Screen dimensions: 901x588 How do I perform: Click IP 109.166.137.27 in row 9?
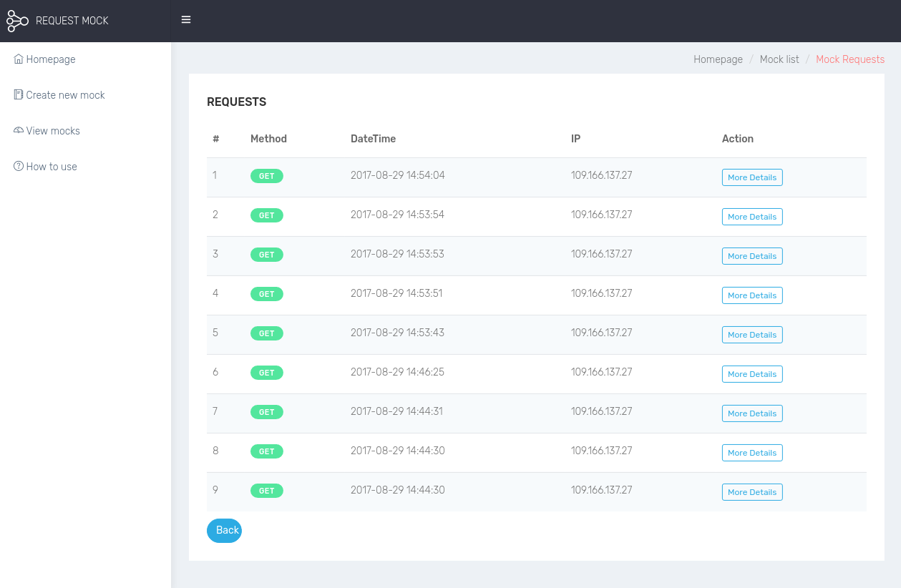pos(602,490)
